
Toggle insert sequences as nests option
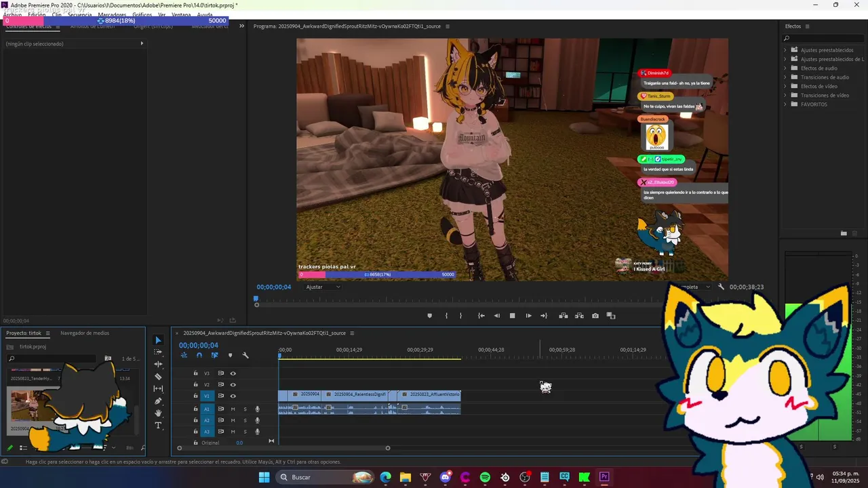[x=184, y=355]
